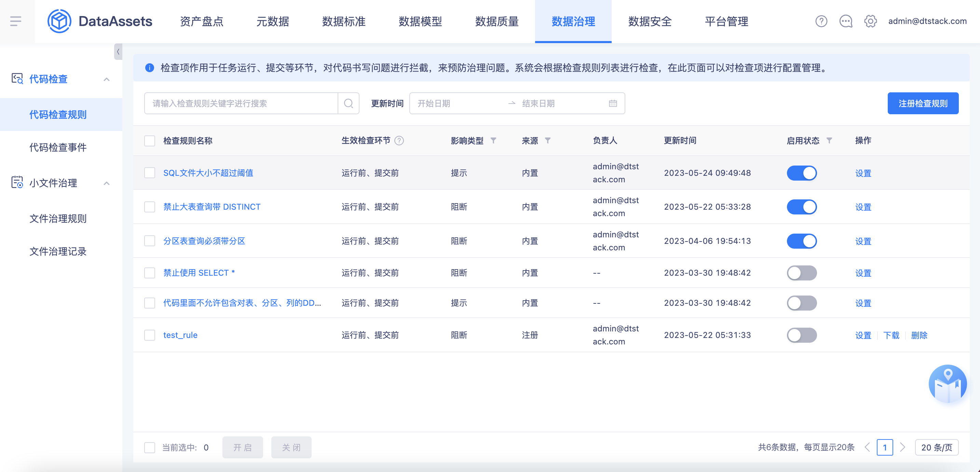Click the 生效检查环节 help tooltip icon
The height and width of the screenshot is (472, 980).
point(399,141)
